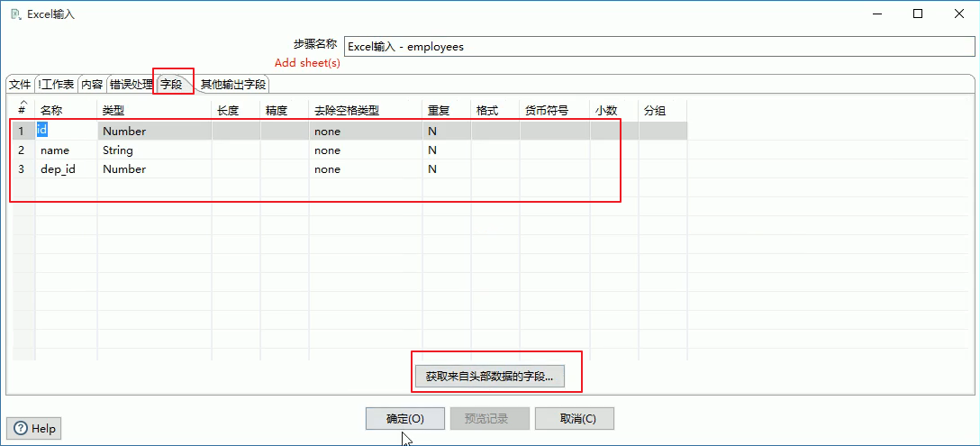The width and height of the screenshot is (980, 446).
Task: Click 获取来自头部数据的字段 button
Action: [490, 378]
